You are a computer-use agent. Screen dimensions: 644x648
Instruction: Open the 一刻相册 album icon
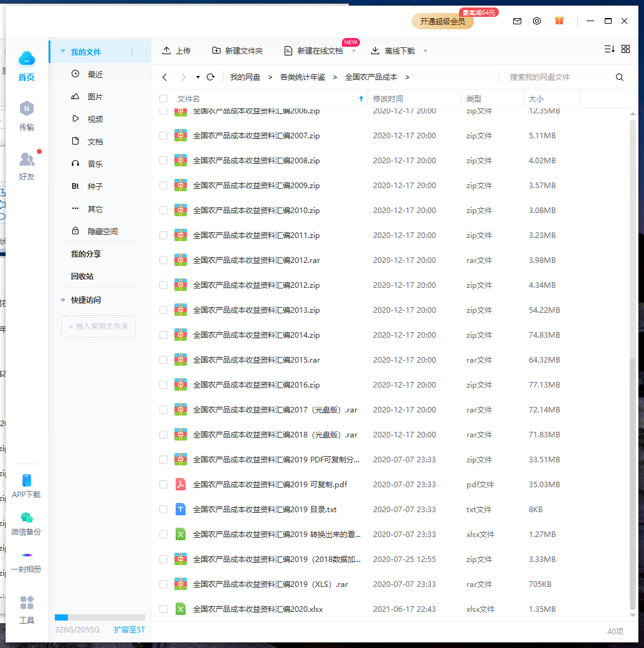pyautogui.click(x=26, y=555)
